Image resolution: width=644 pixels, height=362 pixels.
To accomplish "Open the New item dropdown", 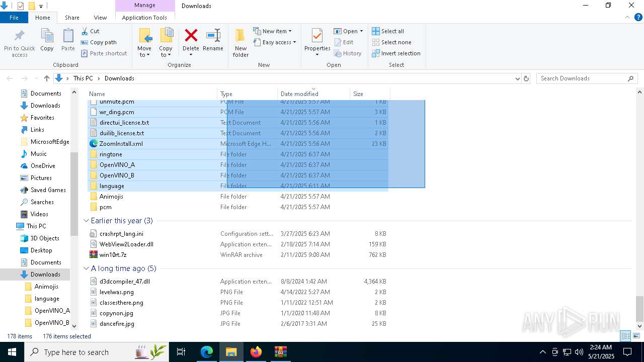I will (272, 31).
